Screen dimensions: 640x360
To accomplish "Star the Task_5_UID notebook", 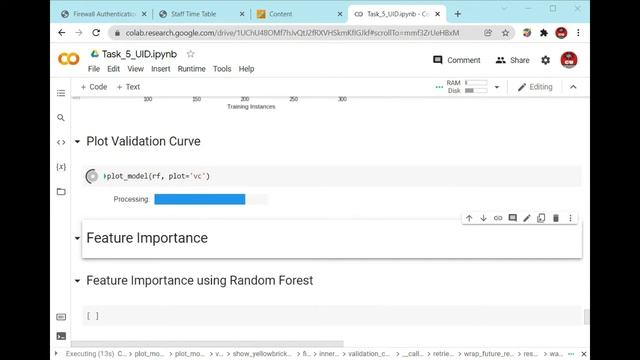I will 190,54.
